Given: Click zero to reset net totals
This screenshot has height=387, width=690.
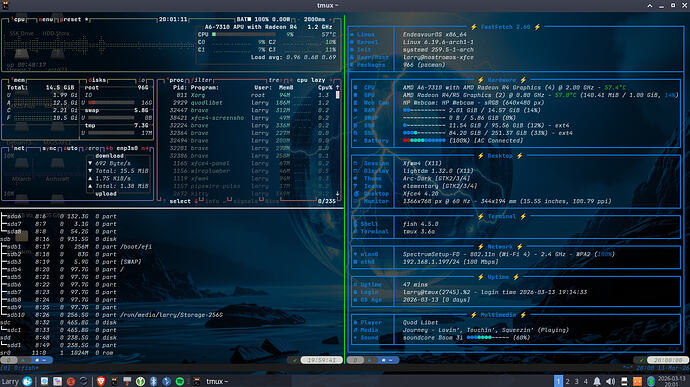Looking at the screenshot, I should tap(92, 148).
